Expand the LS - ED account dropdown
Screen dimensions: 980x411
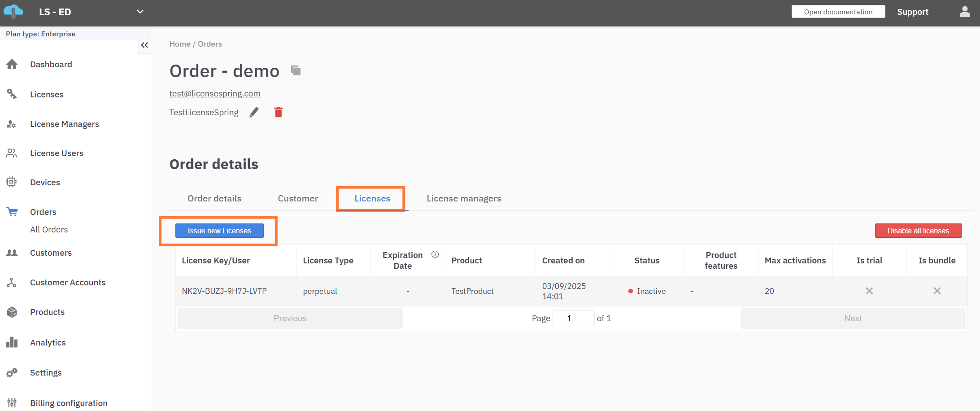(140, 12)
